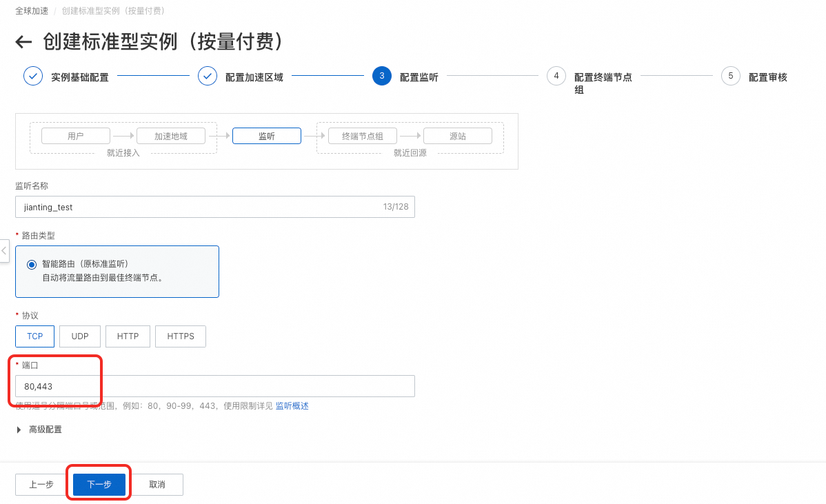Click the completed checkmark for 配置加速区域 step
Screen dimensions: 826x504
point(208,76)
